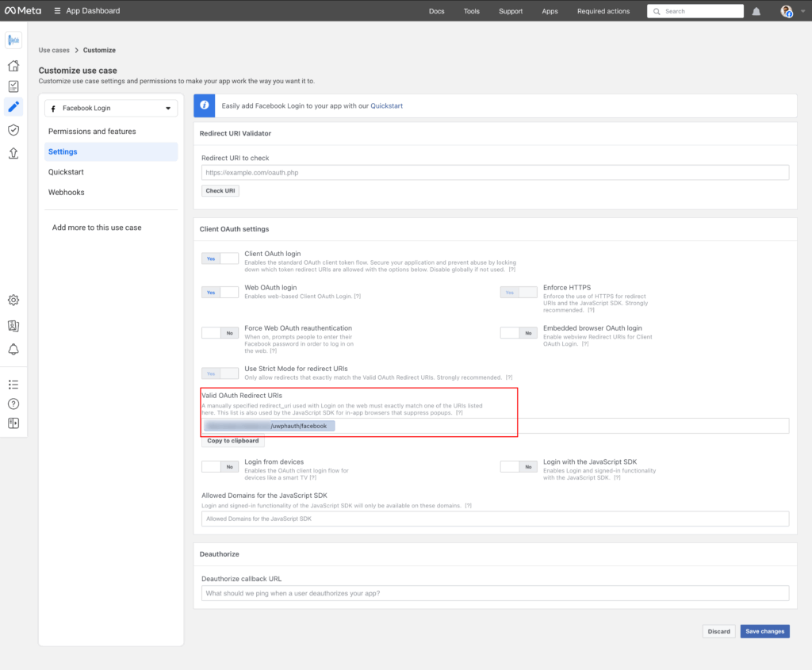
Task: Open app settings gear icon
Action: coord(13,300)
